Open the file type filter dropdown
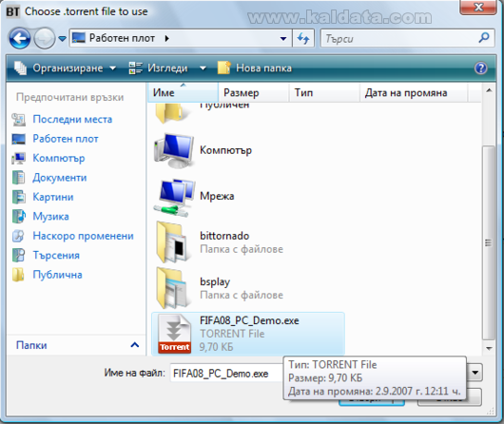Image resolution: width=504 pixels, height=424 pixels. [475, 373]
